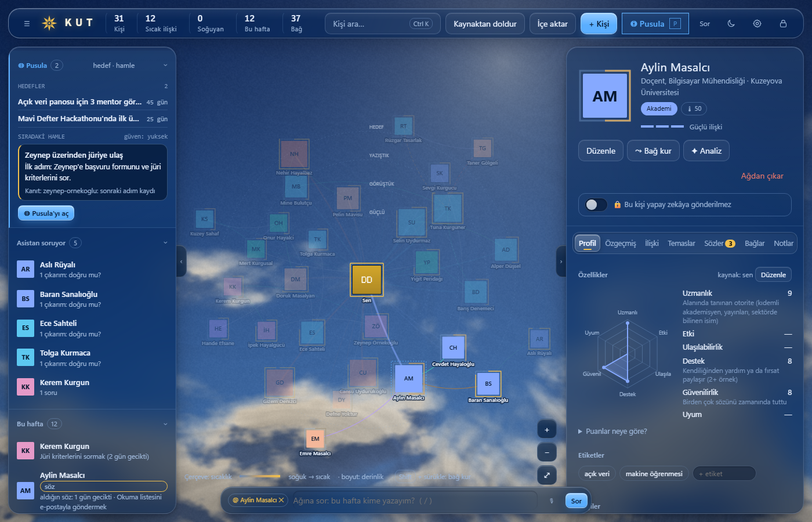Open the Notlar tab

(x=784, y=244)
